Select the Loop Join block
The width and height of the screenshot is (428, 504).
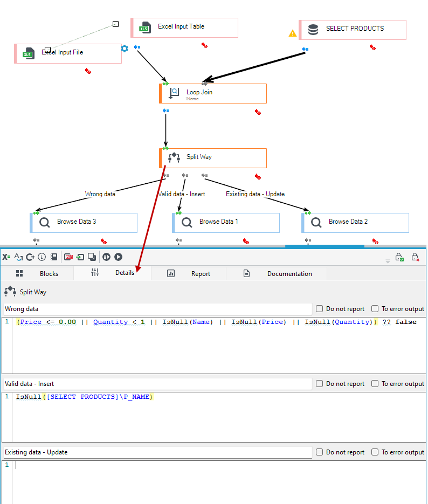(x=213, y=94)
